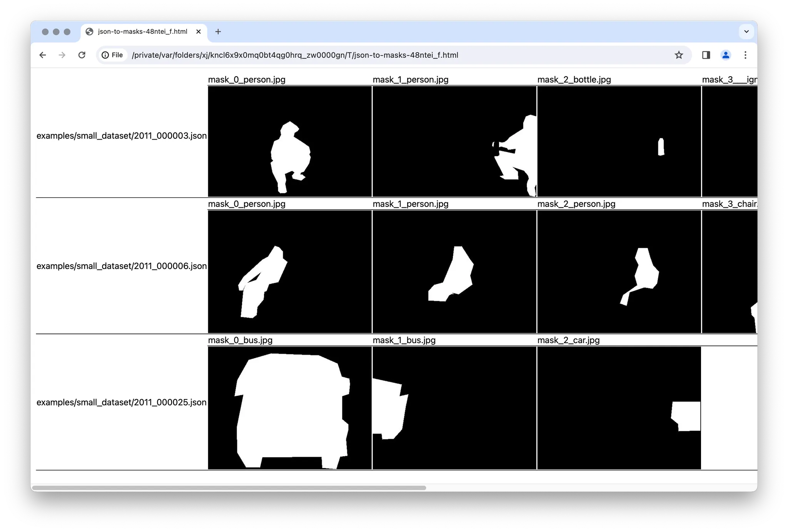
Task: Open a new tab with plus button
Action: click(x=218, y=32)
